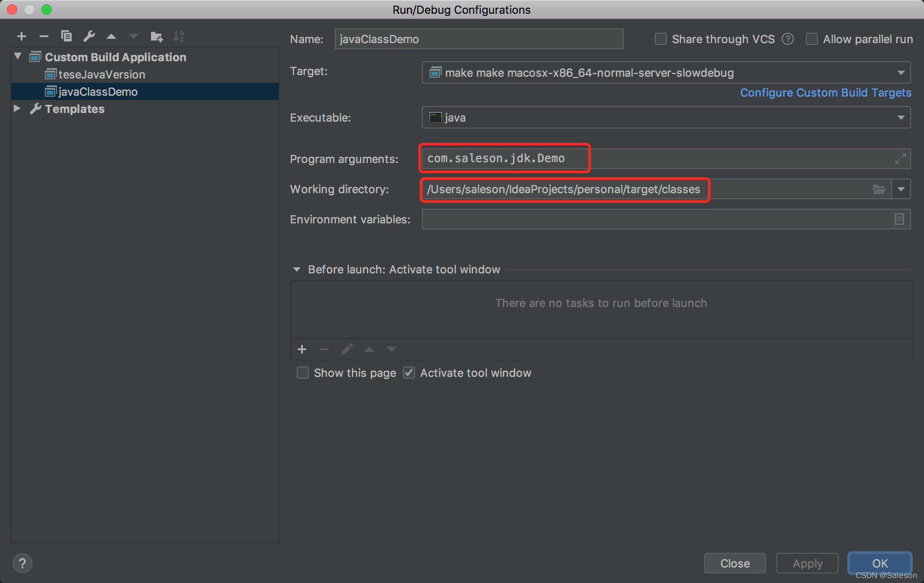Viewport: 924px width, 583px height.
Task: Uncheck Activate tool window
Action: (409, 373)
